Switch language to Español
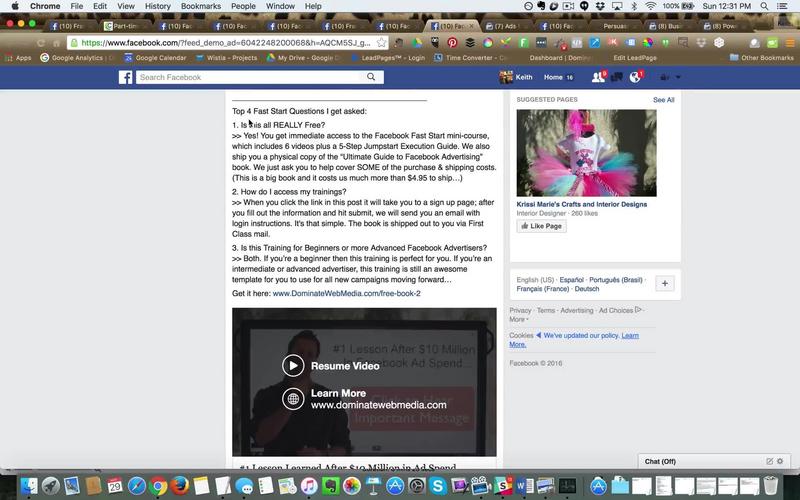Viewport: 800px width, 500px height. click(x=571, y=280)
